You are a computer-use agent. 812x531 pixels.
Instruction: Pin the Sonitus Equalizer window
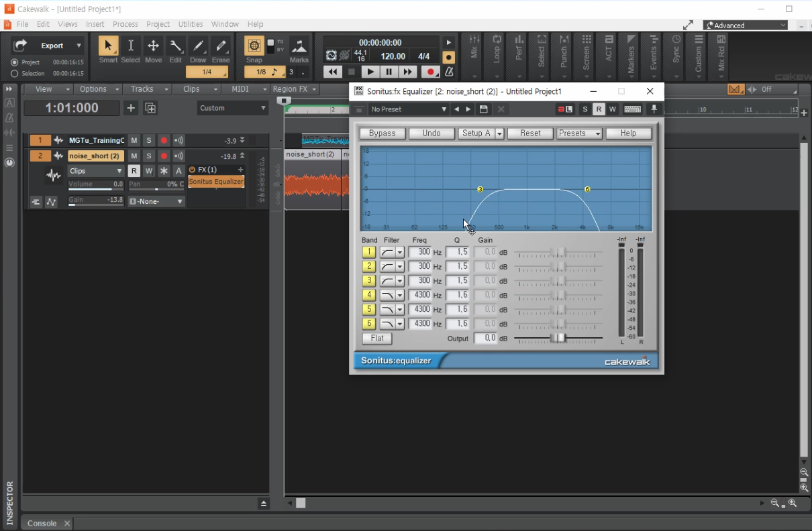654,109
